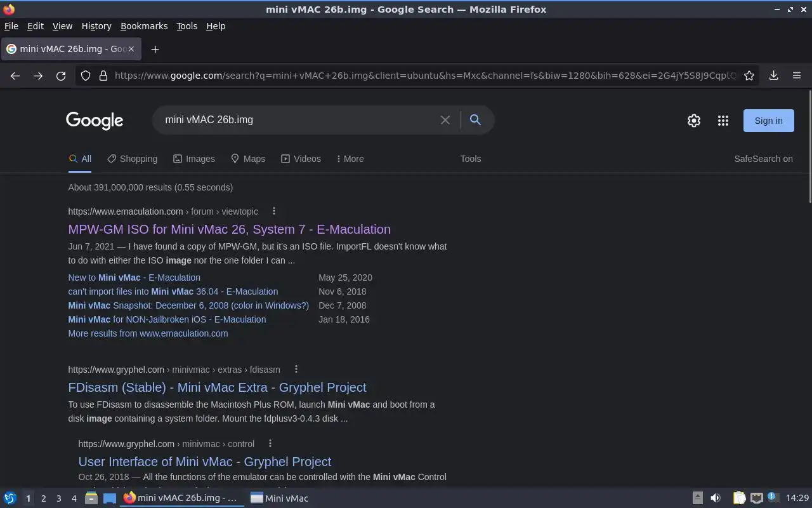
Task: Go to the Google logo homepage
Action: (x=95, y=121)
